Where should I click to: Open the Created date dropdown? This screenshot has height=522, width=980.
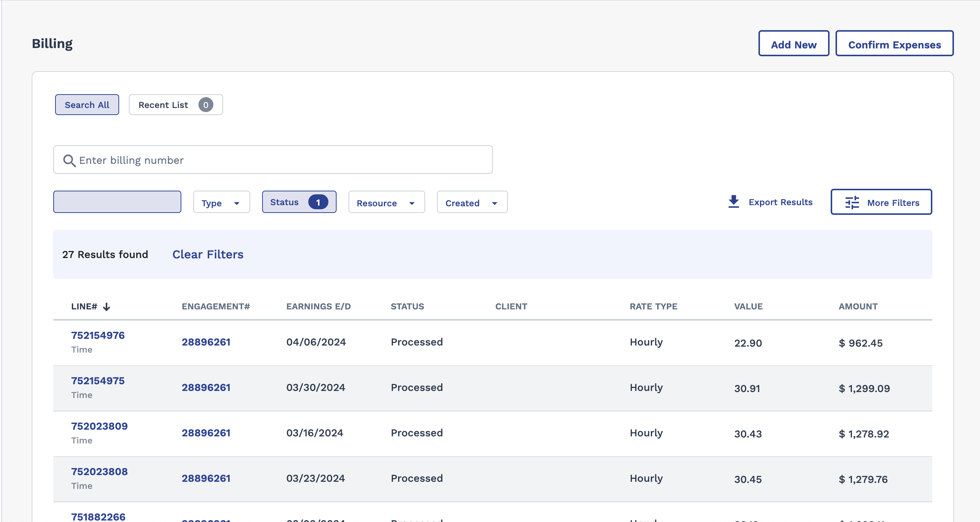[472, 203]
